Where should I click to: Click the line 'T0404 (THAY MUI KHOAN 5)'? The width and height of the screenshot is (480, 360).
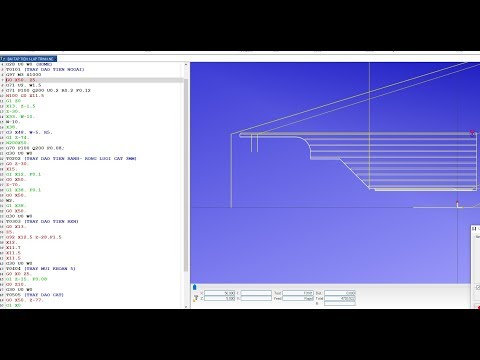coord(41,269)
